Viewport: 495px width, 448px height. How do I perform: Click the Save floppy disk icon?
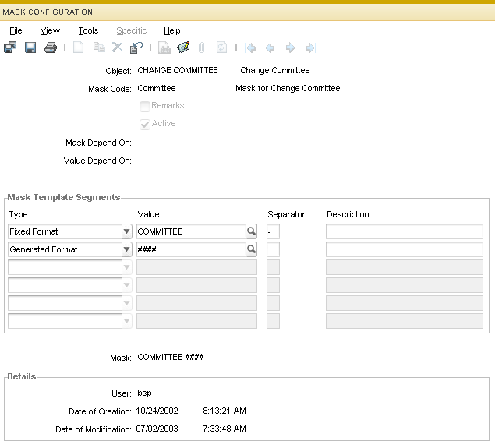(30, 48)
